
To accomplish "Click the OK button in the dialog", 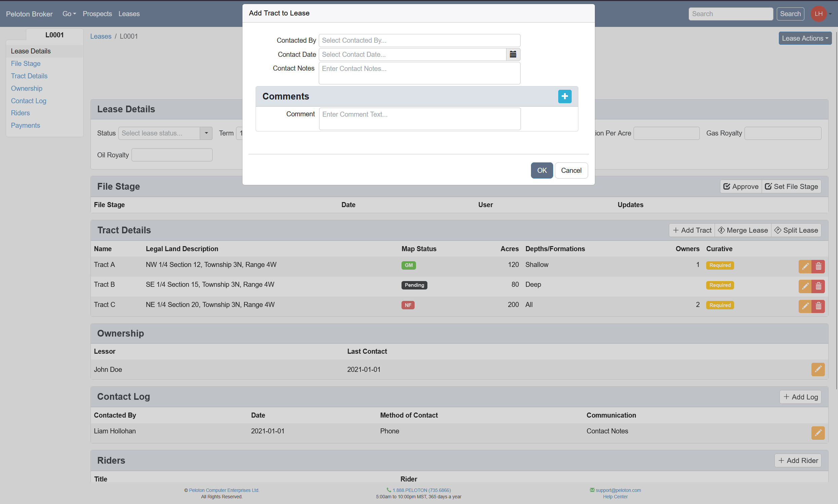I will (541, 170).
